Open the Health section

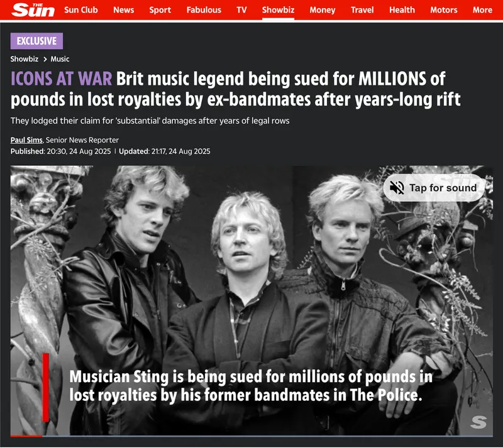[402, 10]
